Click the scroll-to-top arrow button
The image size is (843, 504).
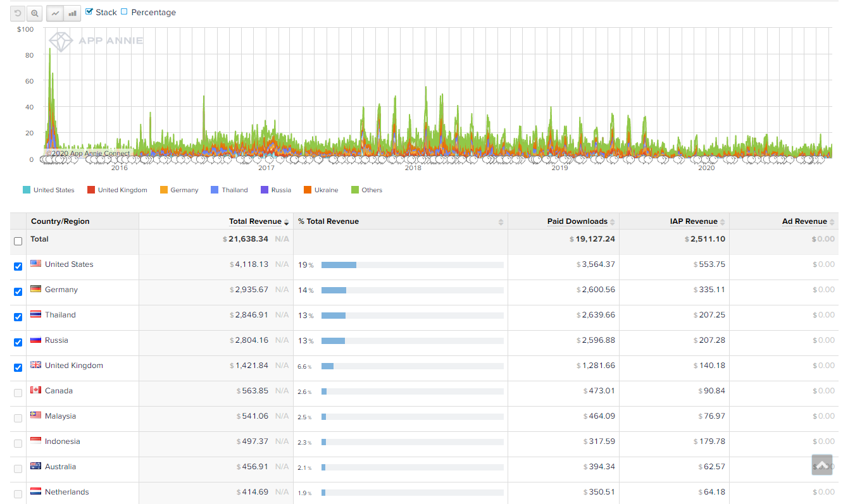pos(822,465)
